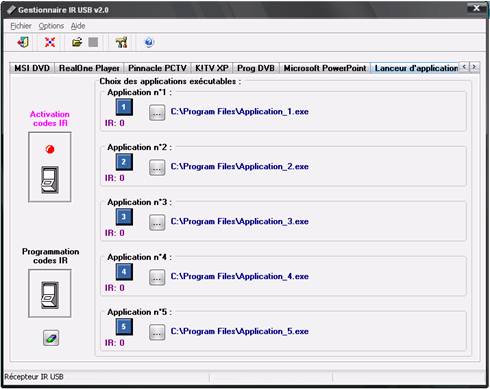
Task: Click the gray square stop toolbar icon
Action: (93, 42)
